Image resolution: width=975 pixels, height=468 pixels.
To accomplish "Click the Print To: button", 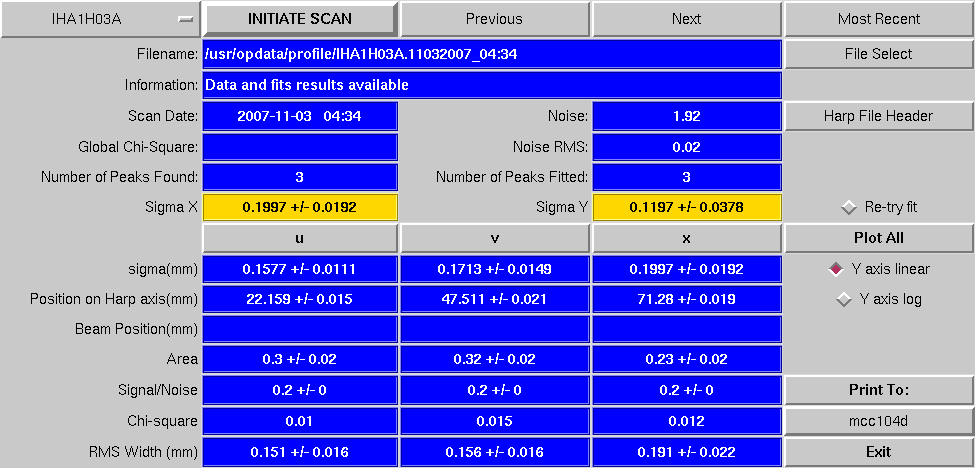I will 879,390.
